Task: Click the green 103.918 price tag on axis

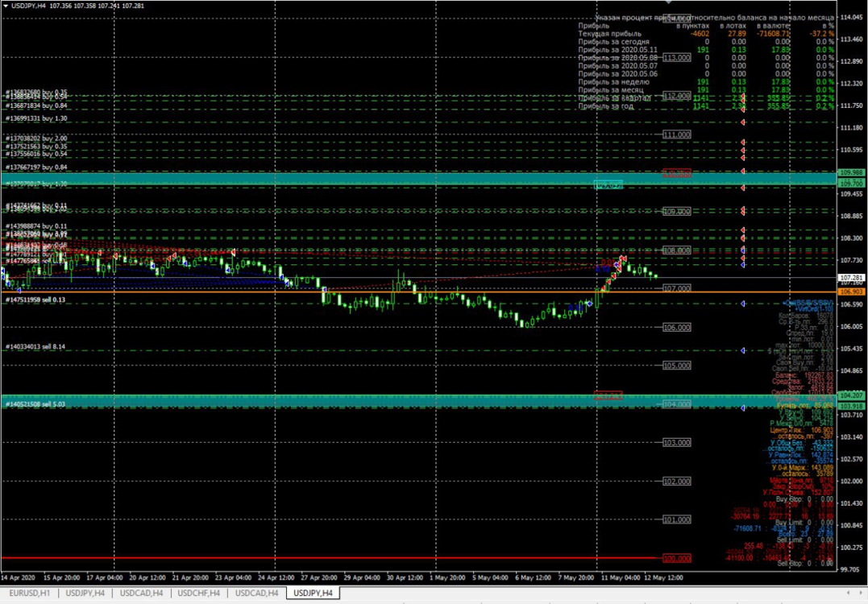Action: tap(851, 407)
